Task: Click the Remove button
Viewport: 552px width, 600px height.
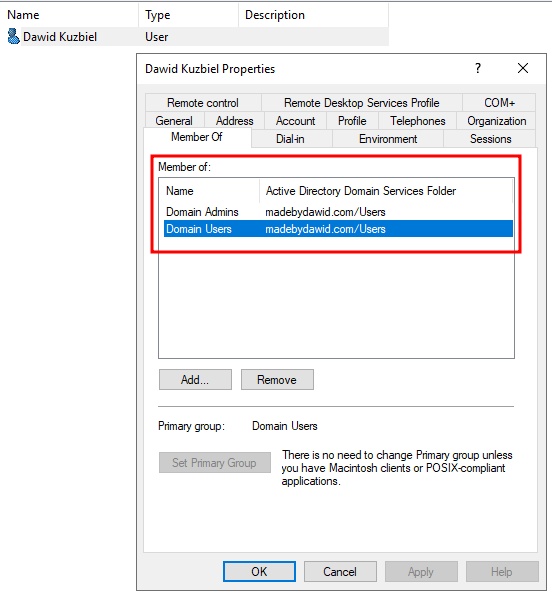Action: coord(277,380)
